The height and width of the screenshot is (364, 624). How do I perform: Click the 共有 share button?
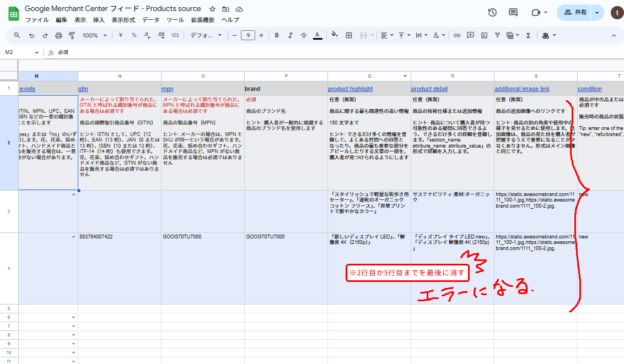point(575,12)
